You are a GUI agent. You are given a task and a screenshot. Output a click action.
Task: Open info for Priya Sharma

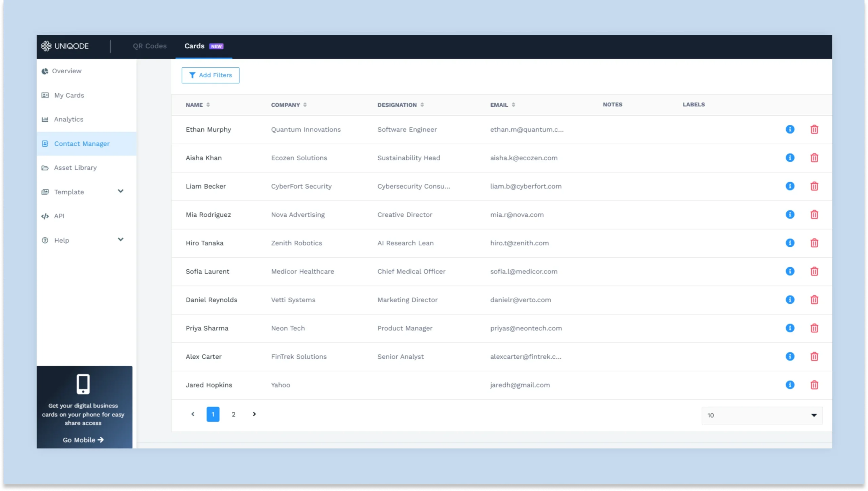click(790, 328)
